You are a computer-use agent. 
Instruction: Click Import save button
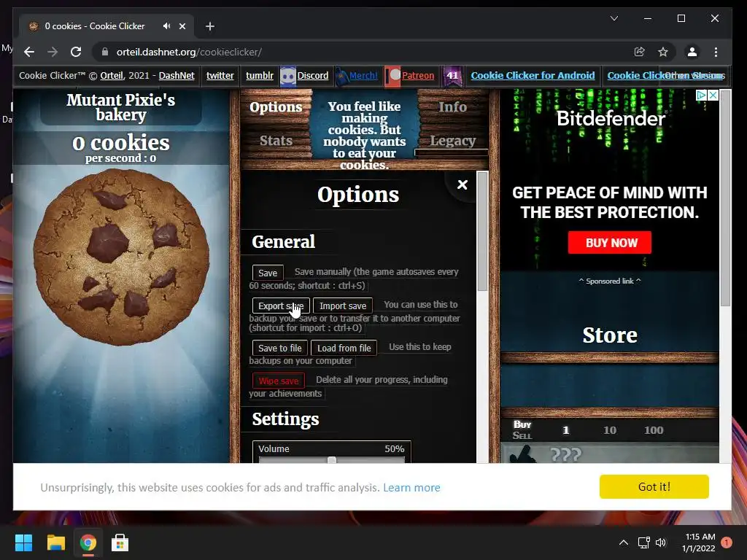[343, 306]
